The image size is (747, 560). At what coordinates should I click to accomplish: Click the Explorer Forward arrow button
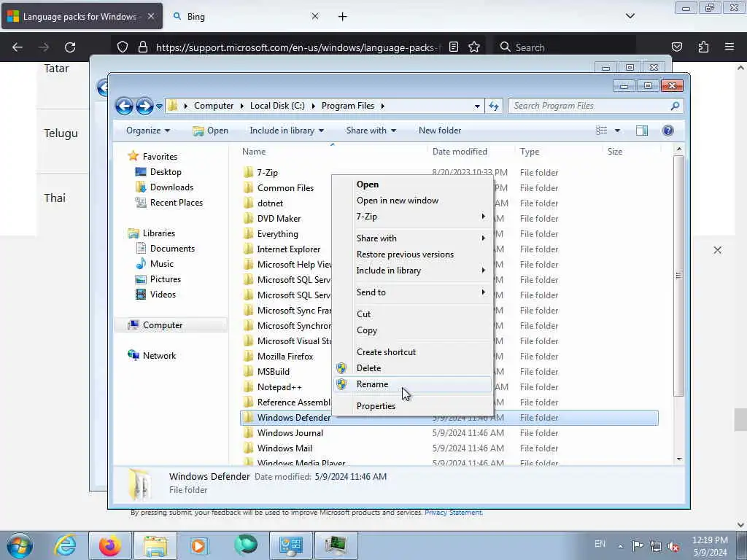tap(144, 106)
